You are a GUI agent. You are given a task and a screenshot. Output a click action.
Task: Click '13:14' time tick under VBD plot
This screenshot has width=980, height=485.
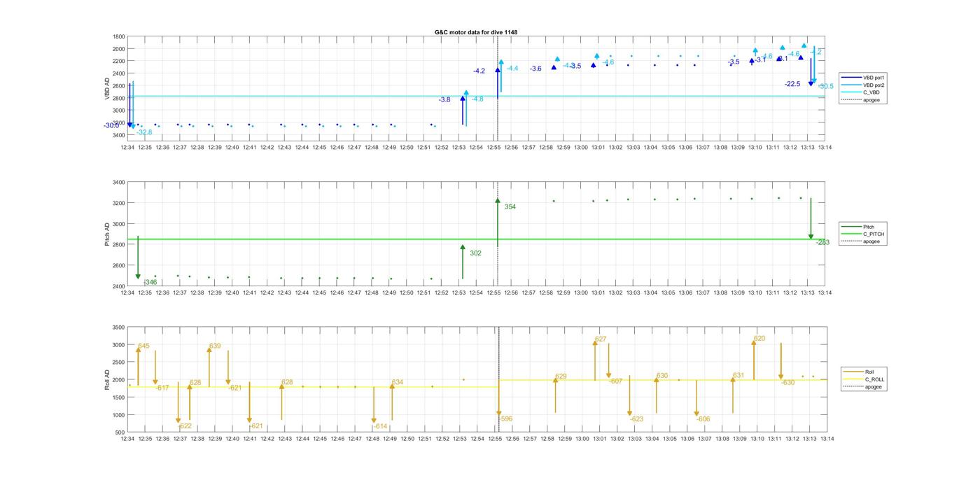click(825, 148)
